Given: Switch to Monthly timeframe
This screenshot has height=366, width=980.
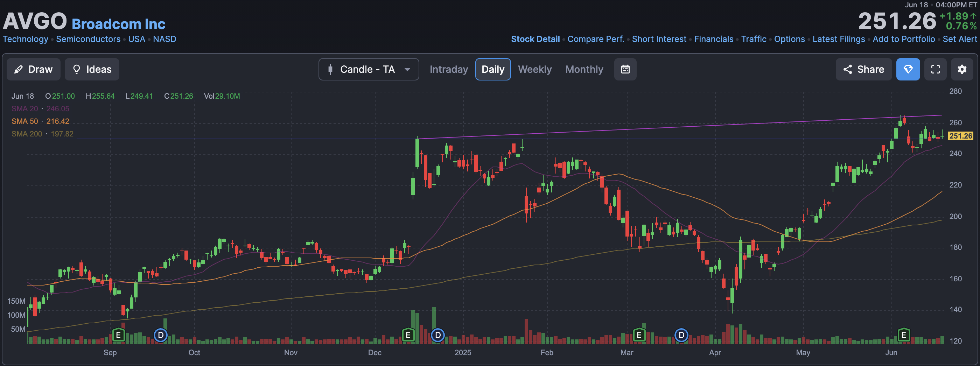Looking at the screenshot, I should pos(584,69).
